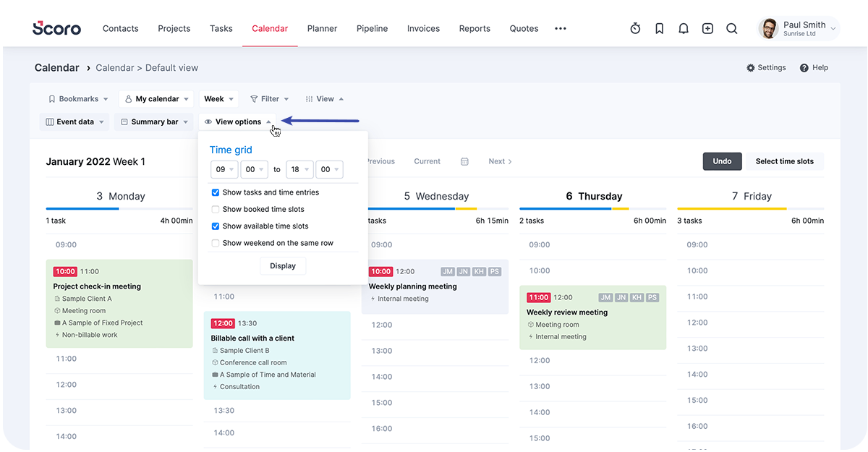This screenshot has height=452, width=868.
Task: Open the Pipeline menu item
Action: 373,29
